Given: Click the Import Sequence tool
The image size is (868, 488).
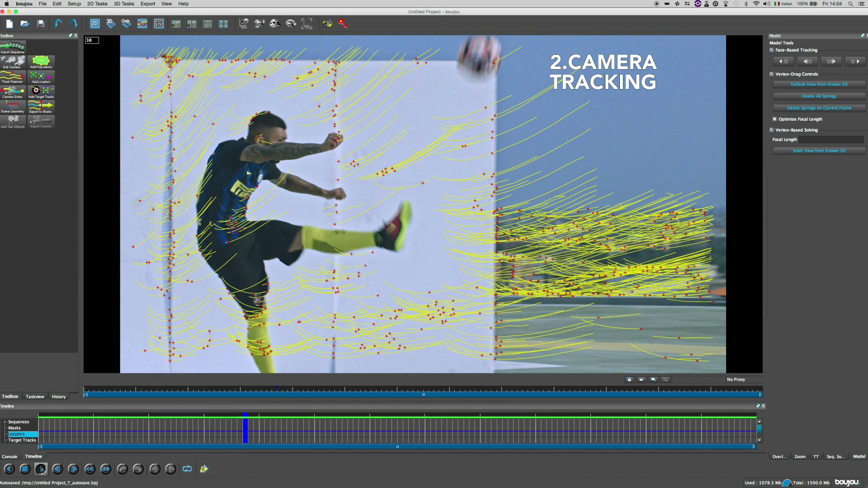Looking at the screenshot, I should [13, 47].
